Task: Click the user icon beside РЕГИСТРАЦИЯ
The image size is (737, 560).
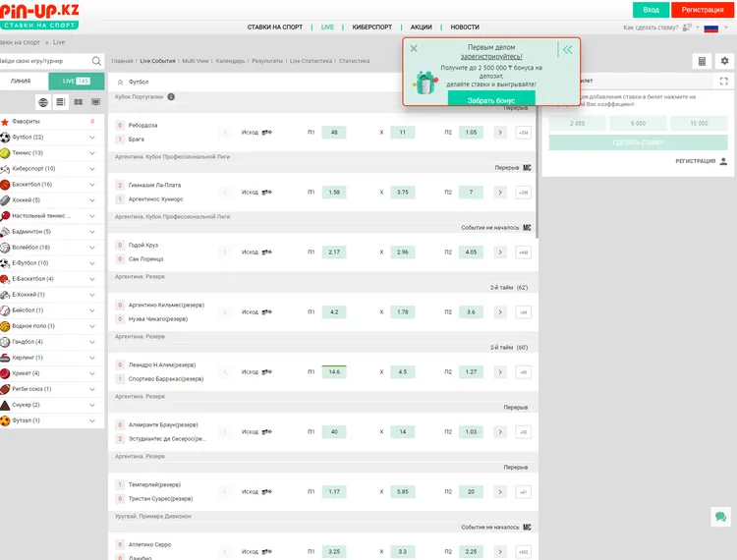Action: [723, 161]
